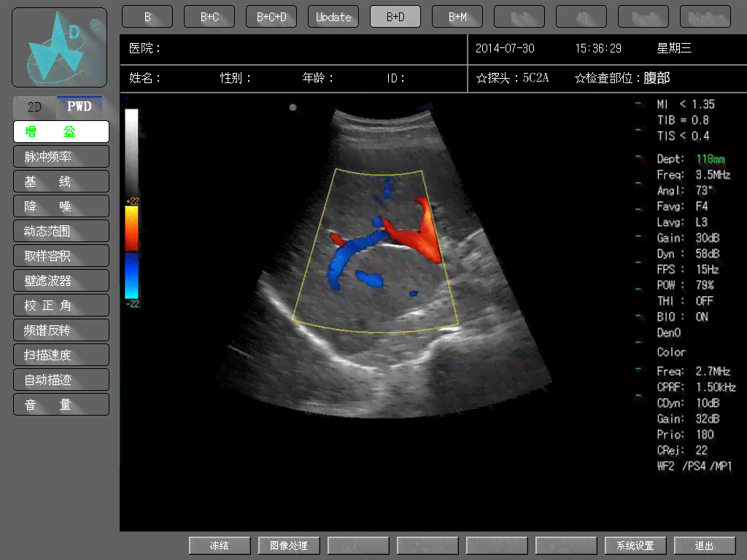Click the MI < 1.35 readout
The height and width of the screenshot is (560, 747).
pyautogui.click(x=686, y=104)
